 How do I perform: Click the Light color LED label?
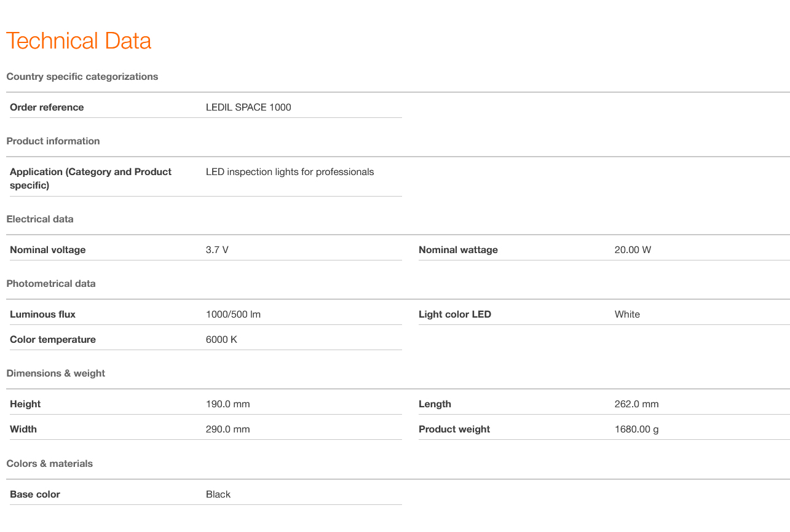(x=455, y=315)
